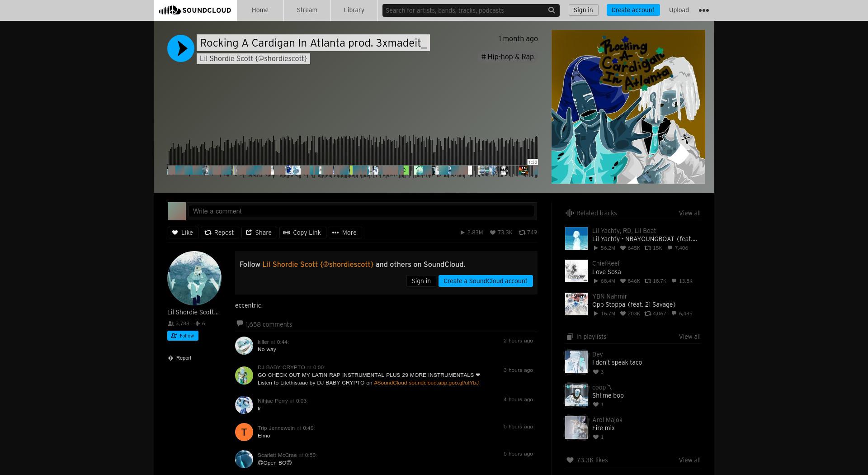
Task: Open the SoundCloud logo home link
Action: (x=195, y=10)
